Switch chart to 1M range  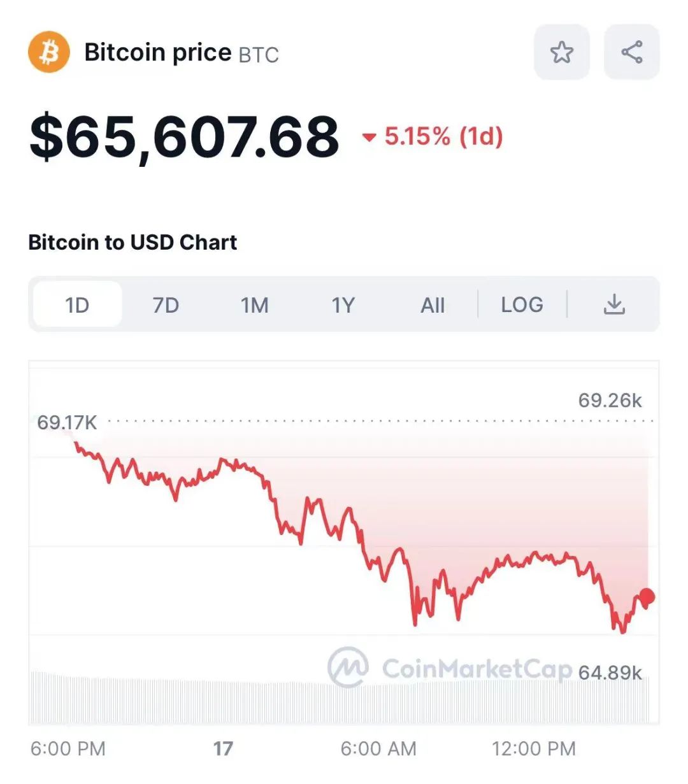[254, 304]
